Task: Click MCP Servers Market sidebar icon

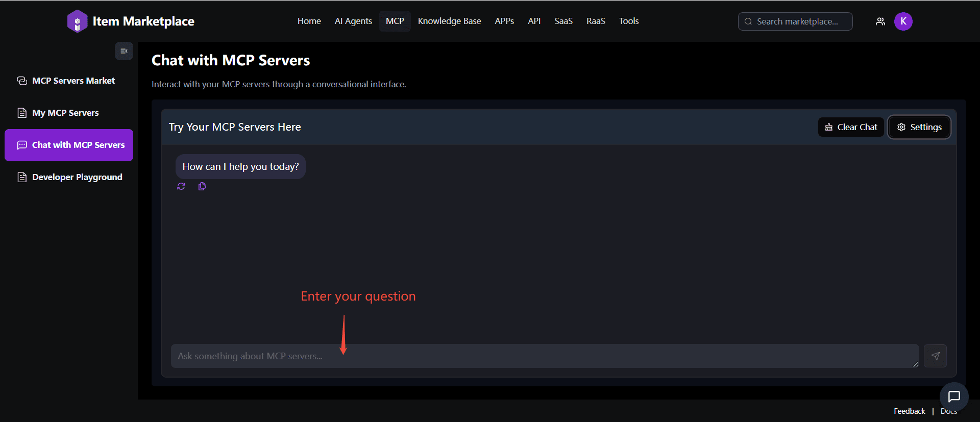Action: 22,81
